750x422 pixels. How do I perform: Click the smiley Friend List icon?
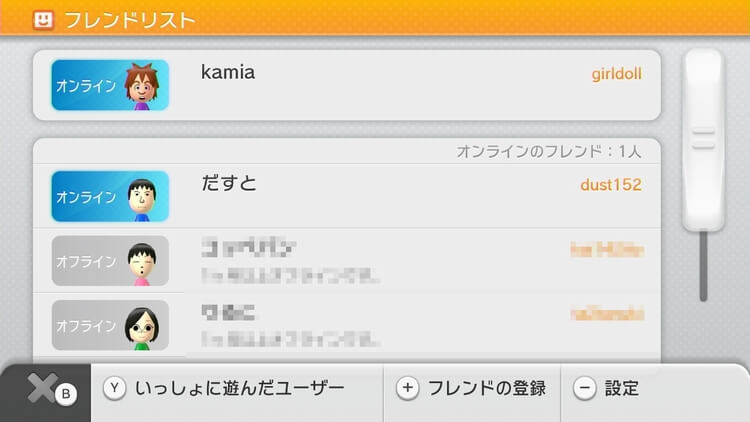pos(43,20)
